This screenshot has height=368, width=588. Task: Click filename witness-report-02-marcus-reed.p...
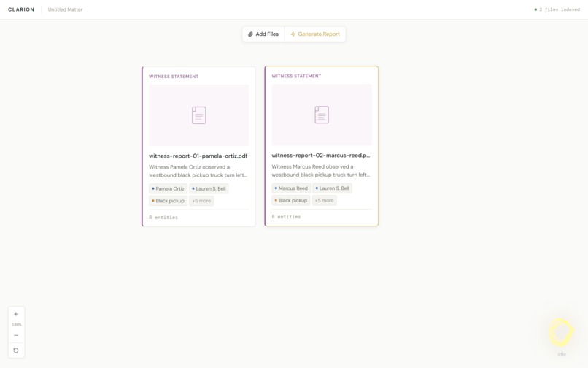click(x=320, y=156)
